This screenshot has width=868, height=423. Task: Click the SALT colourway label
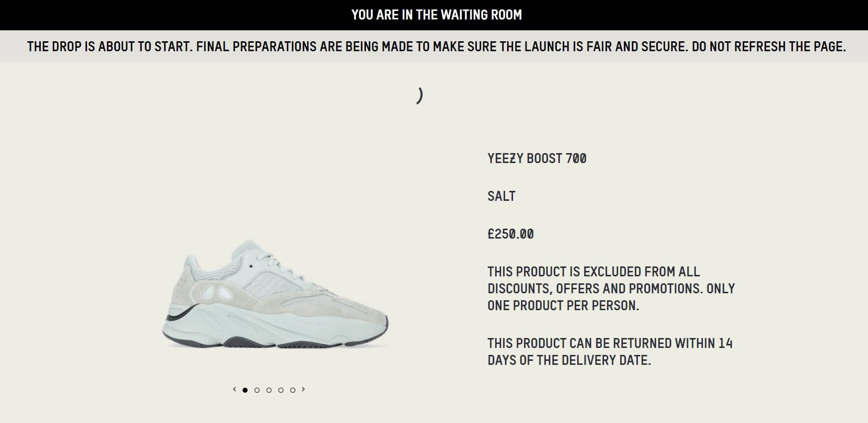501,196
